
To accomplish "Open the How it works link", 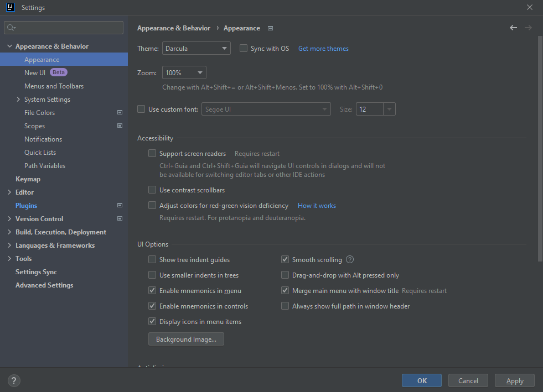I will 317,206.
